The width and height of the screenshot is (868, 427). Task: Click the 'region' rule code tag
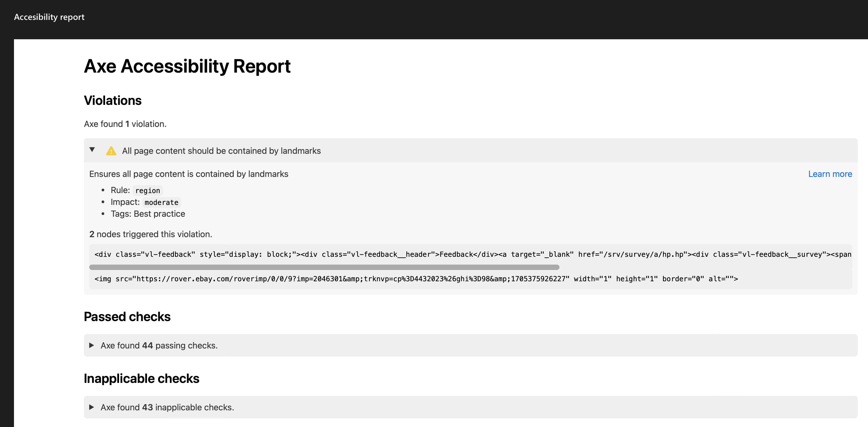147,191
